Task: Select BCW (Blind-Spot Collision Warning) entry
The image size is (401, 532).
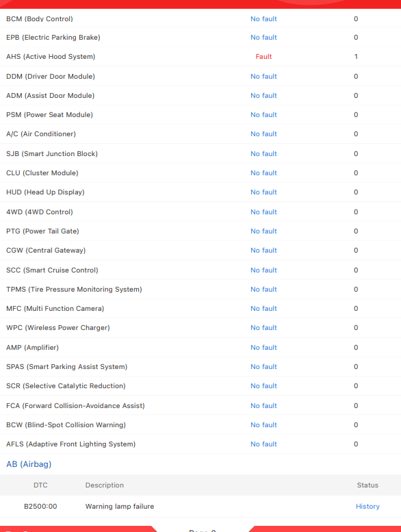Action: click(x=66, y=425)
